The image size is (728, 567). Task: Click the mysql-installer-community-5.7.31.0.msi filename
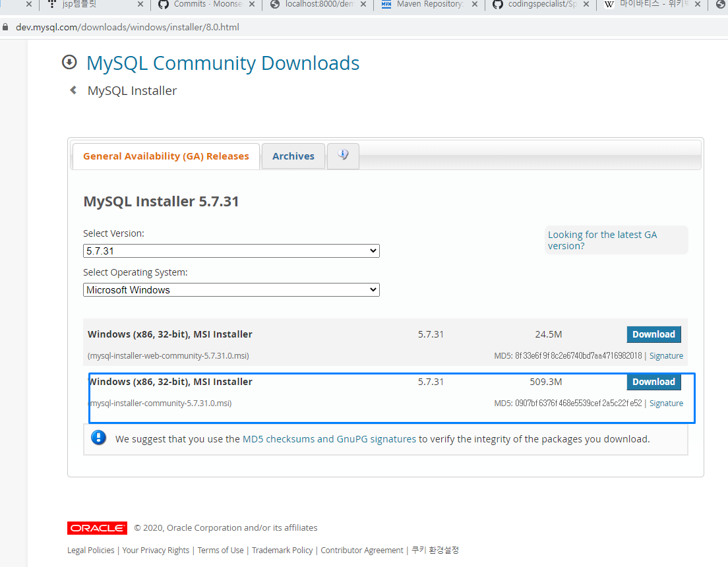160,403
